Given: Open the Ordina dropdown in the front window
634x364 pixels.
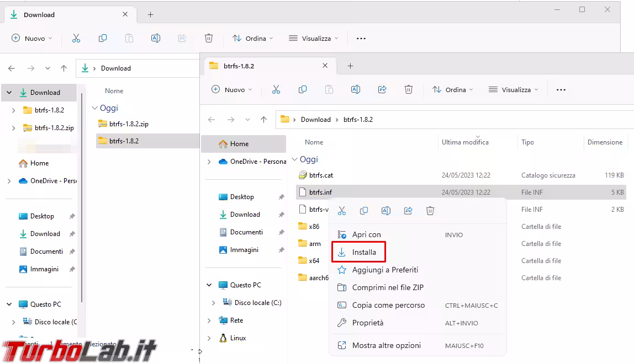Looking at the screenshot, I should (452, 89).
